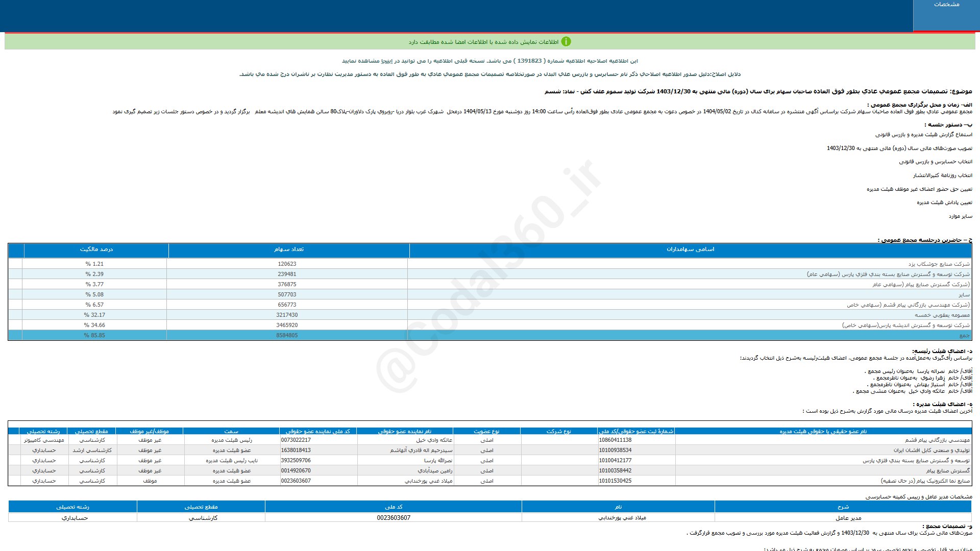Click the shareholder name معصومه یعقوبی خمسه
The width and height of the screenshot is (980, 551).
coord(942,315)
